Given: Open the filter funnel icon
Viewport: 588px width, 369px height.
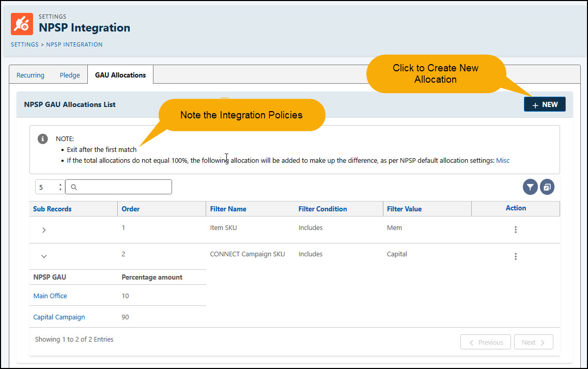Looking at the screenshot, I should coord(530,187).
